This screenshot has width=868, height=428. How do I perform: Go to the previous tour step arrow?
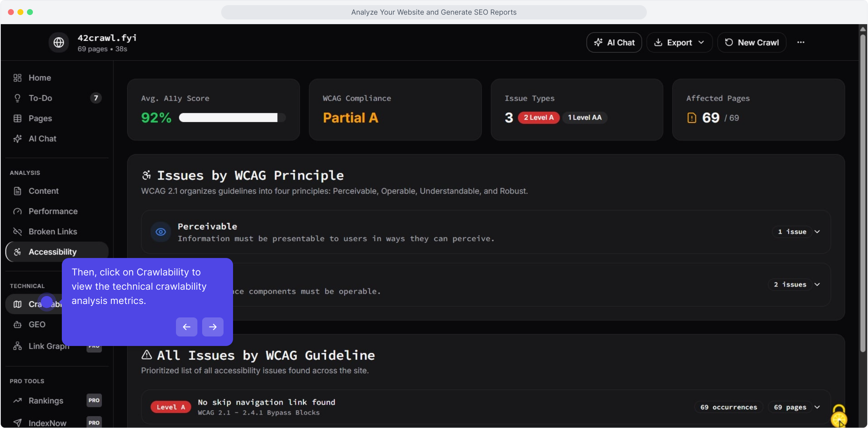[187, 327]
